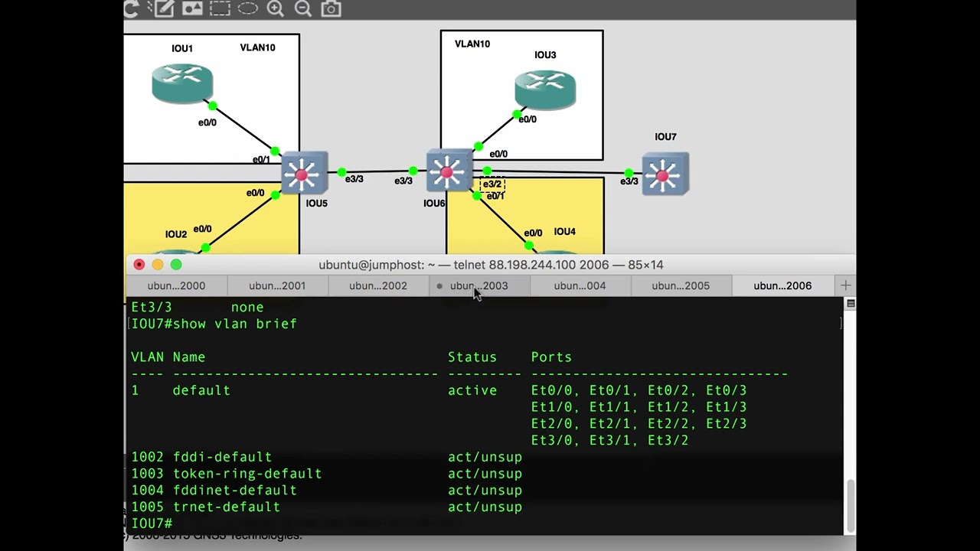Switch to the ubun...2000 terminal tab
The image size is (980, 551).
coord(176,285)
